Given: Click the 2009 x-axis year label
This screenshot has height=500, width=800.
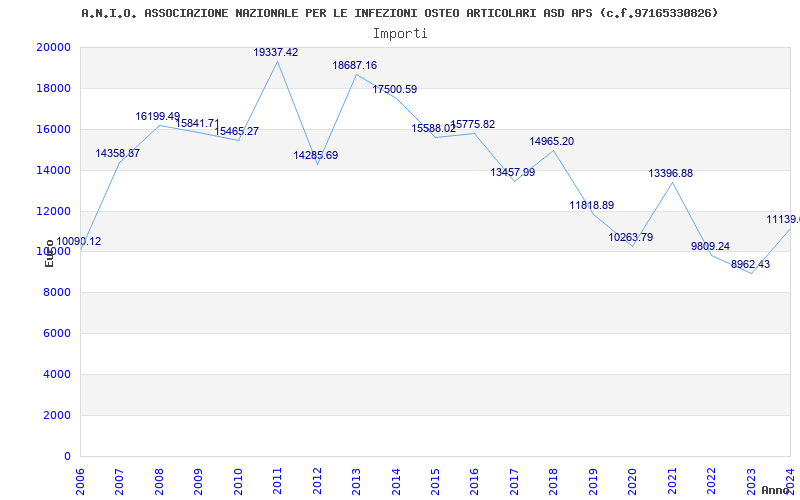Looking at the screenshot, I should point(198,481).
